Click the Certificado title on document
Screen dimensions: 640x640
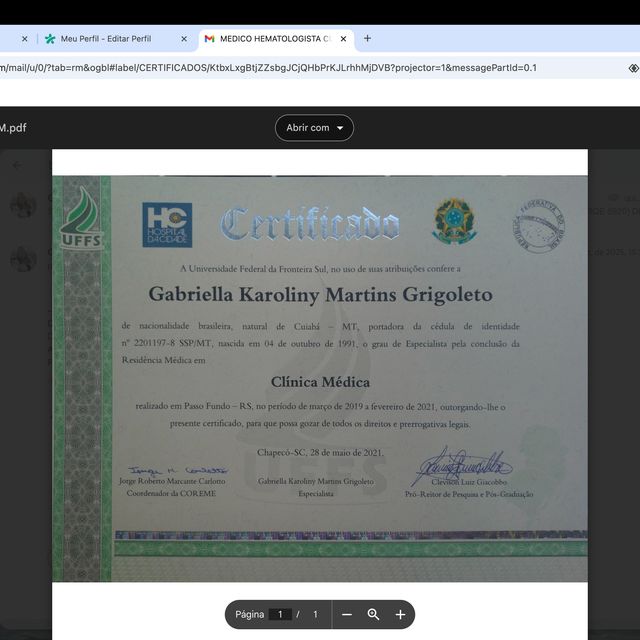tap(310, 223)
